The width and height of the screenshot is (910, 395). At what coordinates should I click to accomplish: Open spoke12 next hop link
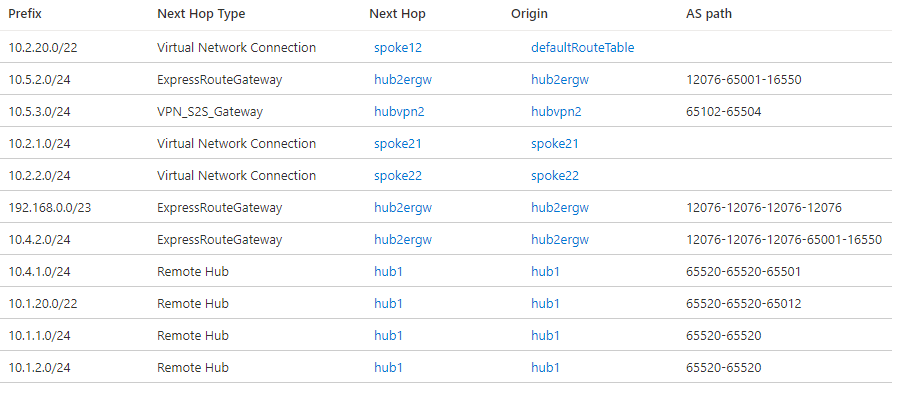click(398, 48)
